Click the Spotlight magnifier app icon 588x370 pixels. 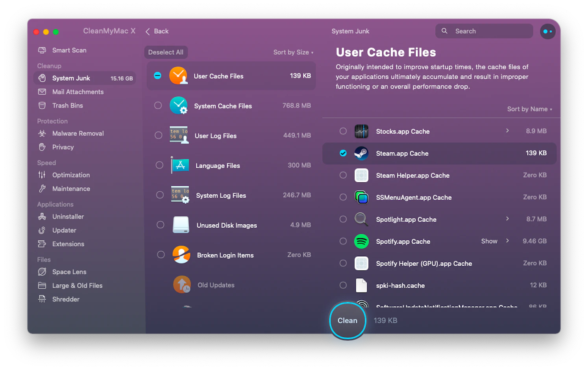[x=361, y=219]
